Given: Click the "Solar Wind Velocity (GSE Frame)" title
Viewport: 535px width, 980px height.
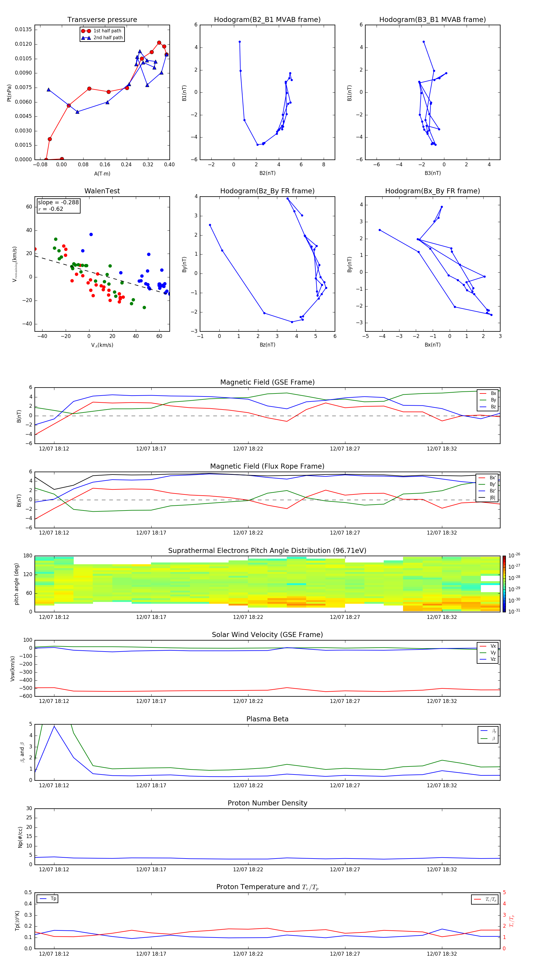Looking at the screenshot, I should 267,635.
